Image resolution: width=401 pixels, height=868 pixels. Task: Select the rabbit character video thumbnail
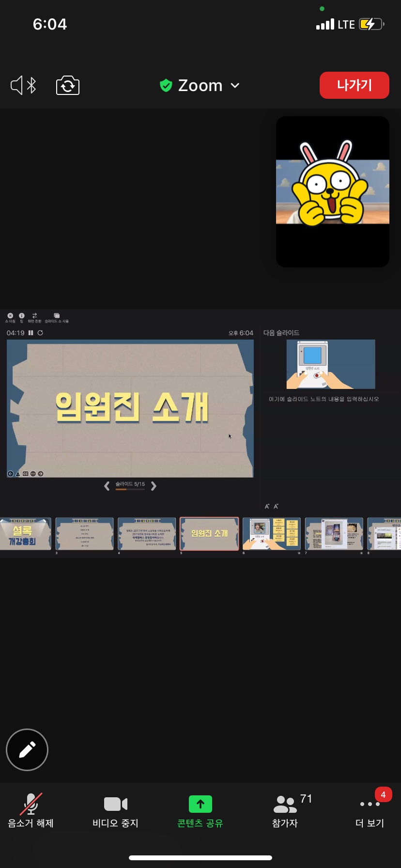[333, 192]
